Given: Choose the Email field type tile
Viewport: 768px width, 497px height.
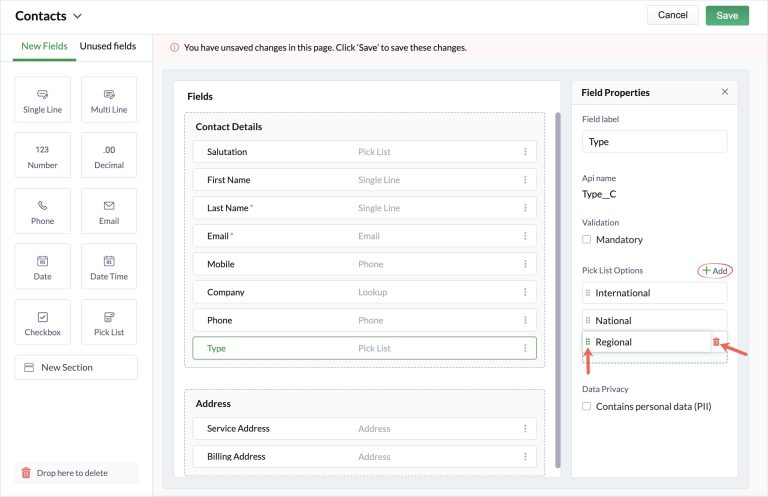Looking at the screenshot, I should 109,211.
